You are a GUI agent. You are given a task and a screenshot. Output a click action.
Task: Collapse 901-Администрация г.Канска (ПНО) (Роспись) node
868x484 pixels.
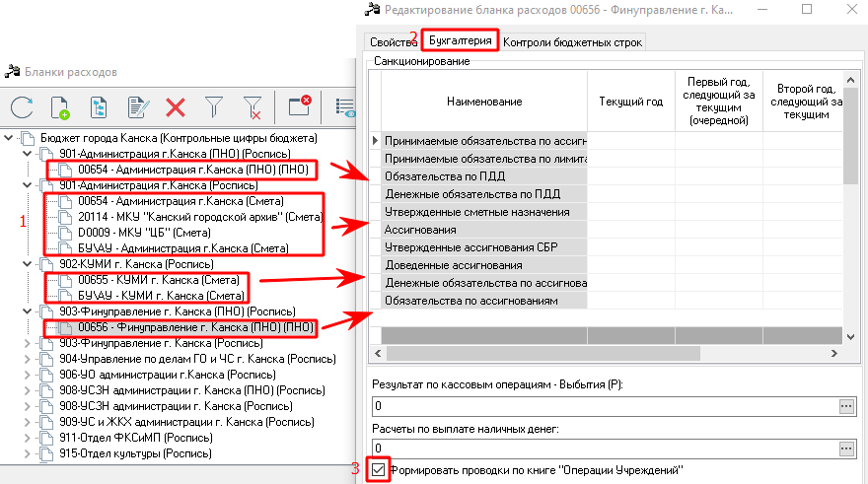pyautogui.click(x=28, y=153)
